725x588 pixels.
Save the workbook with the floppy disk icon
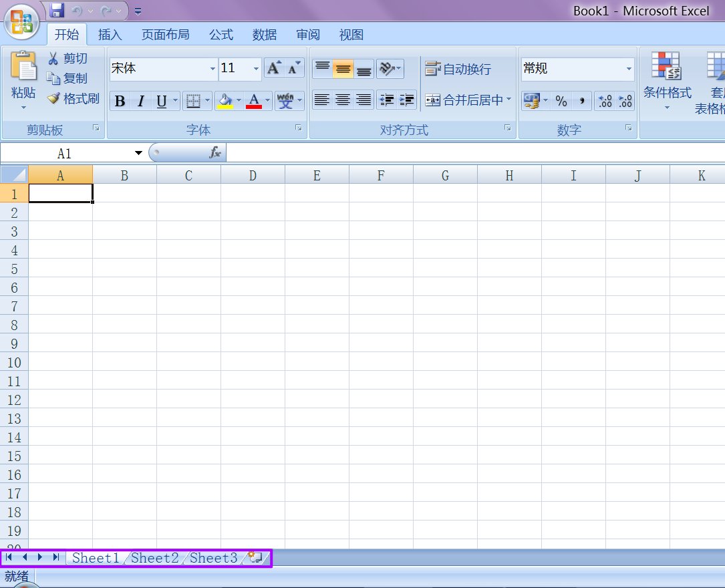[x=57, y=10]
